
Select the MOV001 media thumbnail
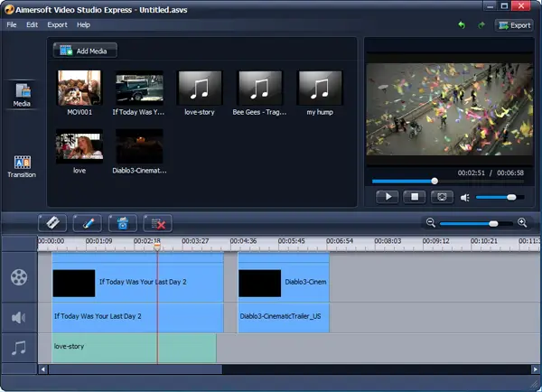pyautogui.click(x=79, y=89)
